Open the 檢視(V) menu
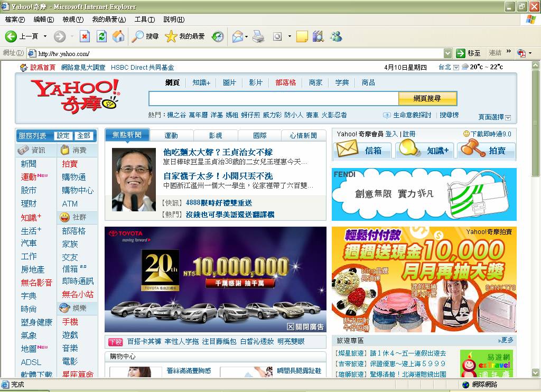The image size is (541, 392). click(73, 20)
